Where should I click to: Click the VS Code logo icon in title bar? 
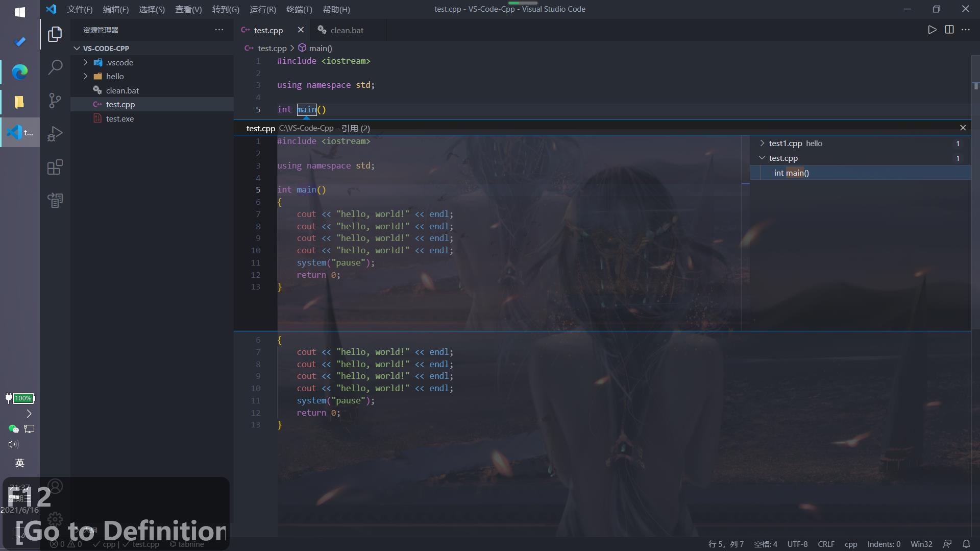pos(51,9)
